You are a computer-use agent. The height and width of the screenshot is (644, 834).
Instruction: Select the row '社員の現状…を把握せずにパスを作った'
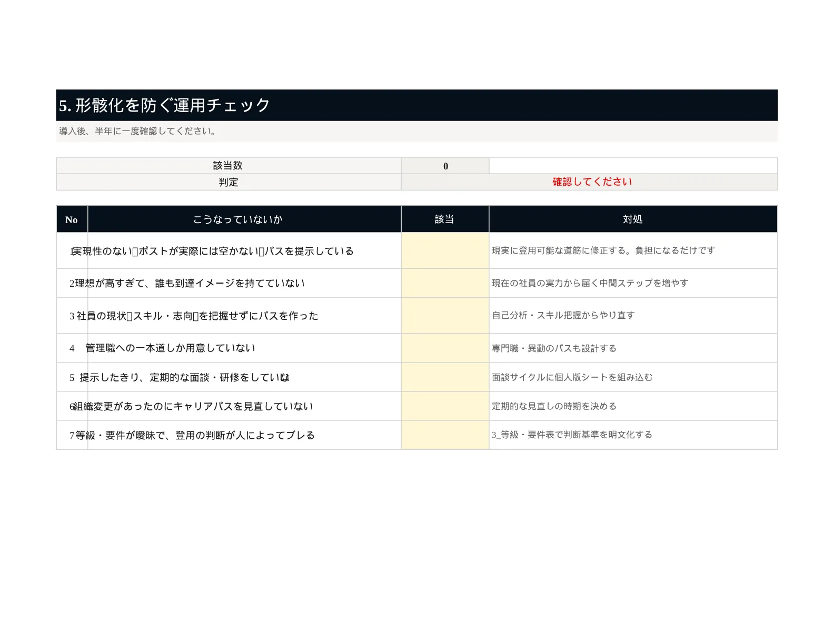click(417, 316)
